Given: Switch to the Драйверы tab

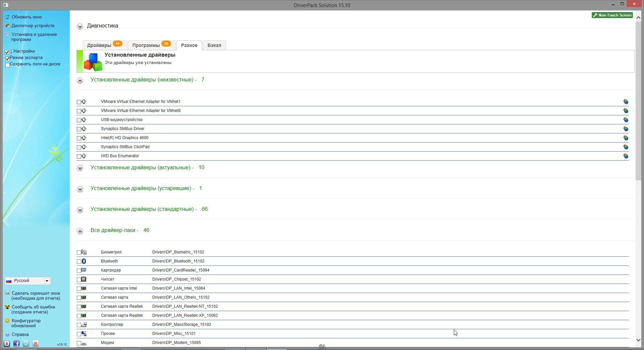Looking at the screenshot, I should (105, 45).
